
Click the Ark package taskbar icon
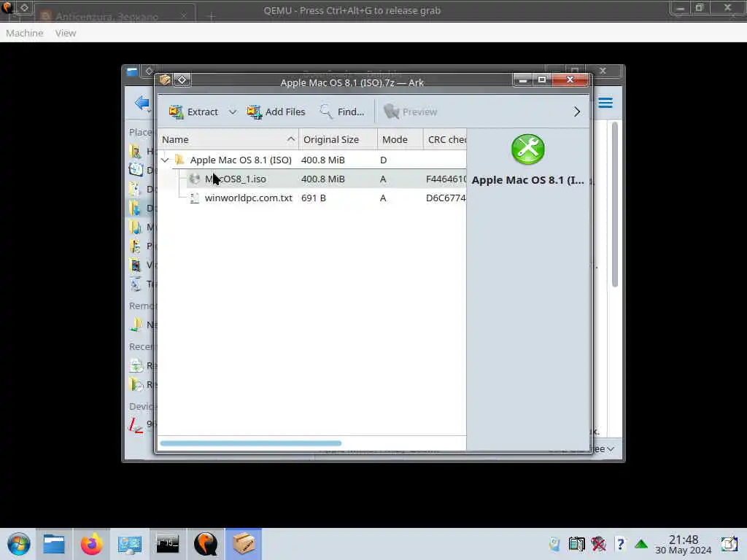tap(244, 544)
